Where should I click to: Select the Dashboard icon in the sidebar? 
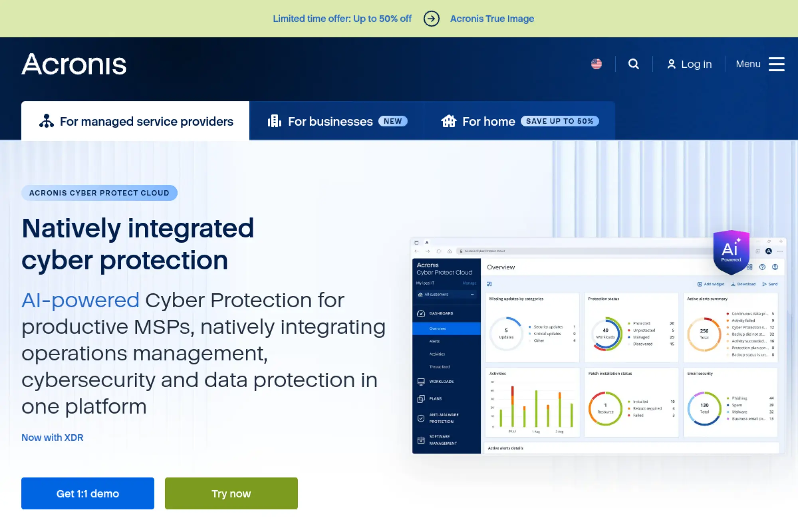tap(421, 314)
